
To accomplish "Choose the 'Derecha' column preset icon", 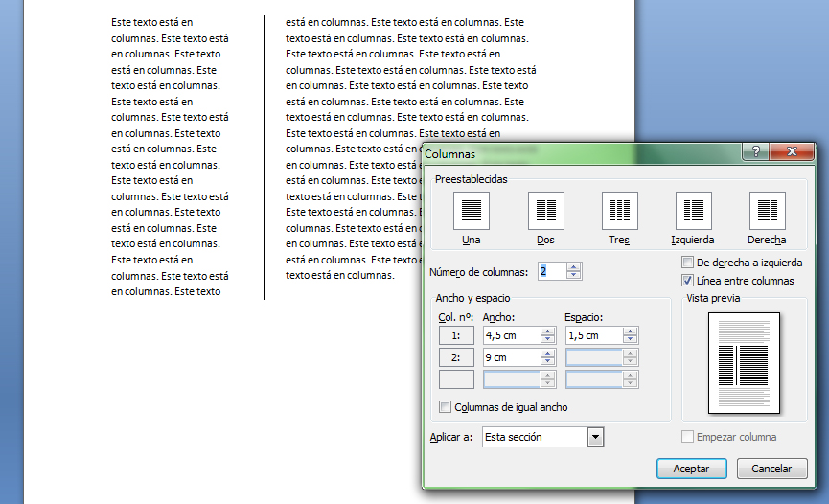I will [x=767, y=210].
